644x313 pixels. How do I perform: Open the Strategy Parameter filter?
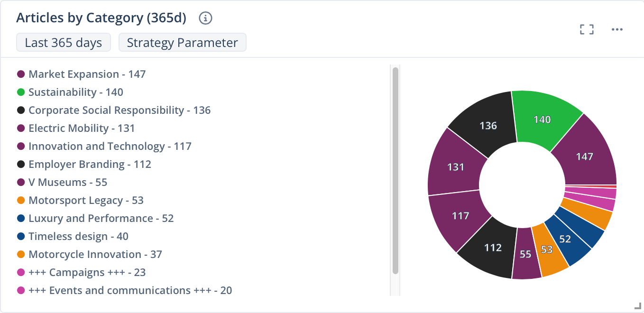pos(182,42)
